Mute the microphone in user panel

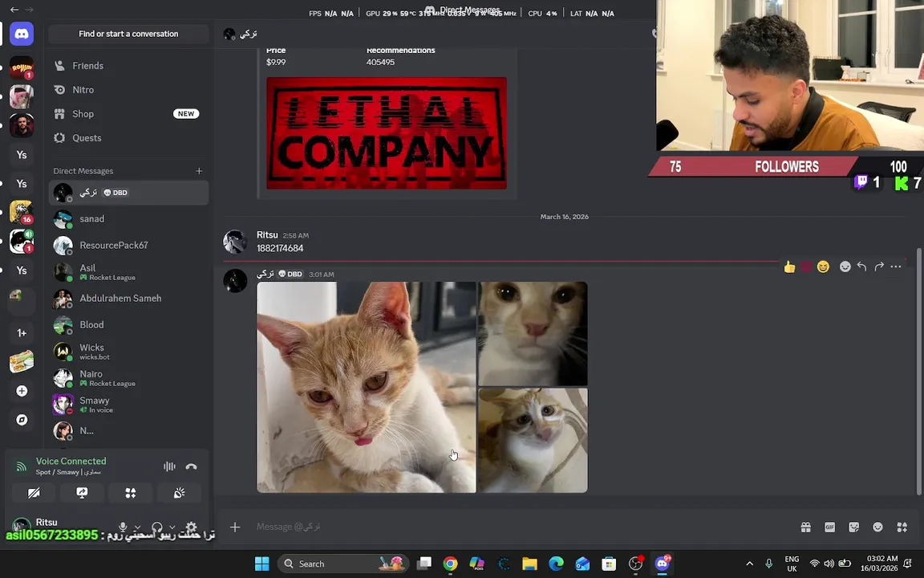123,527
